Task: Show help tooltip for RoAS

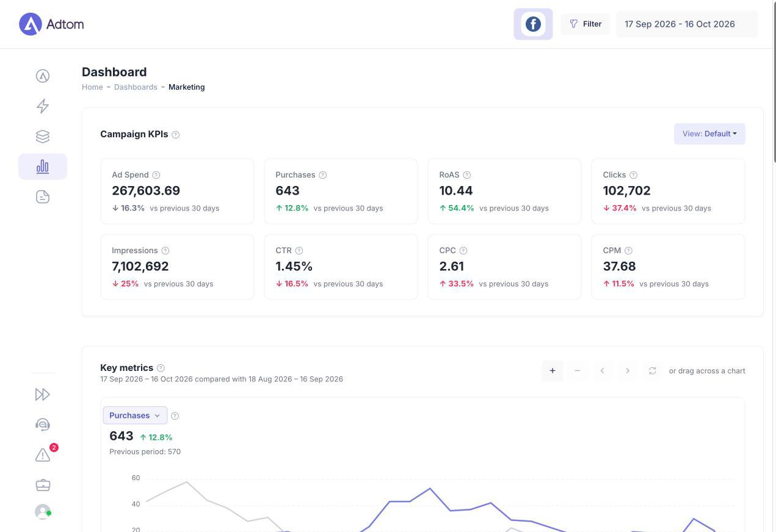Action: pos(467,175)
